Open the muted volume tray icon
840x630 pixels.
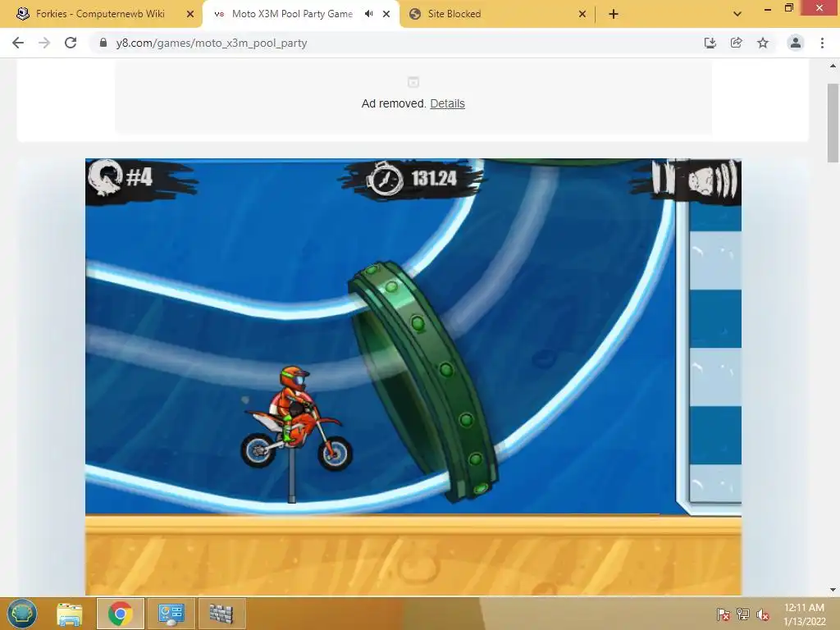(763, 614)
